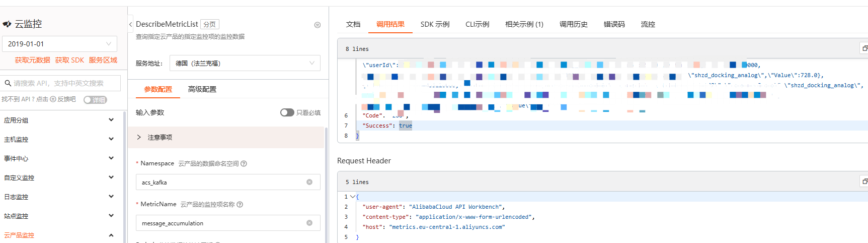
Task: Switch to the SDK 示例 tab
Action: click(x=435, y=24)
